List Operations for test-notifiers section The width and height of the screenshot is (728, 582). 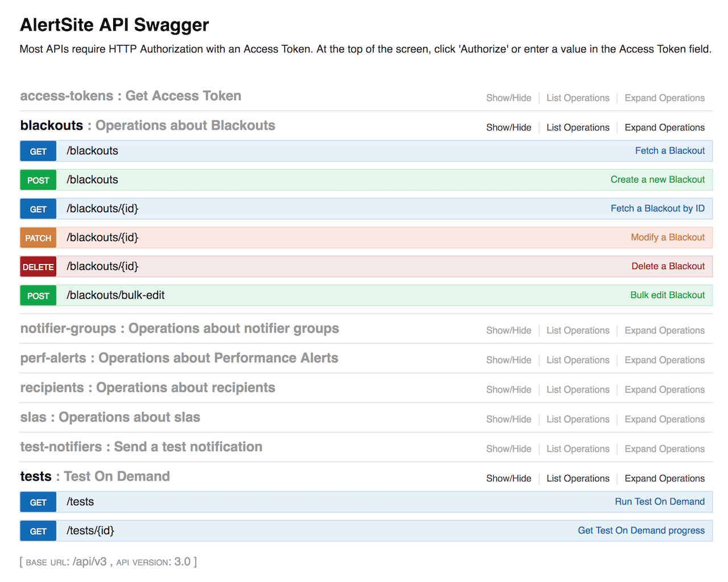pyautogui.click(x=578, y=449)
